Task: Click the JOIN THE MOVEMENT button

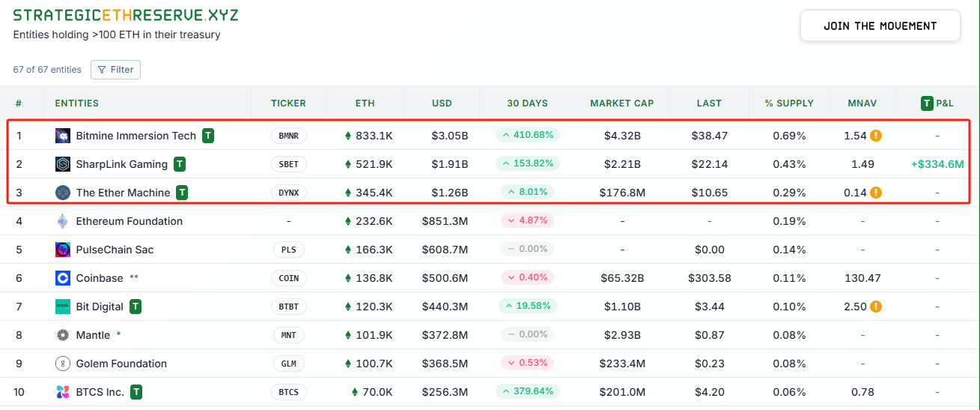Action: click(x=880, y=25)
